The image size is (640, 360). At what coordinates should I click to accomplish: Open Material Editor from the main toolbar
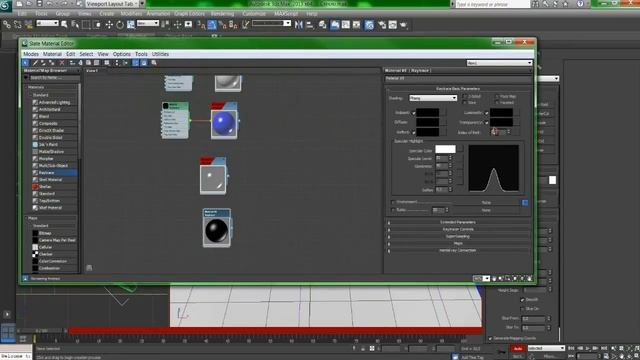pos(369,25)
